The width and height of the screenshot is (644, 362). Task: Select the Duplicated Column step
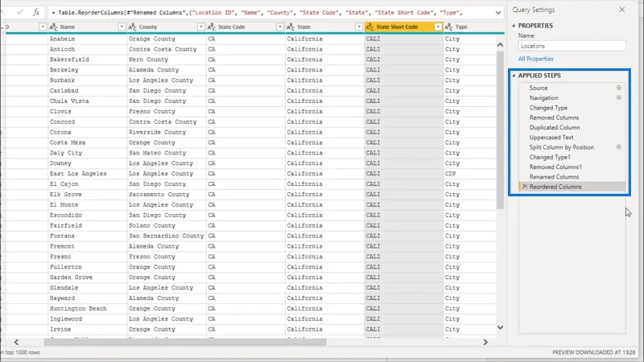click(x=555, y=127)
